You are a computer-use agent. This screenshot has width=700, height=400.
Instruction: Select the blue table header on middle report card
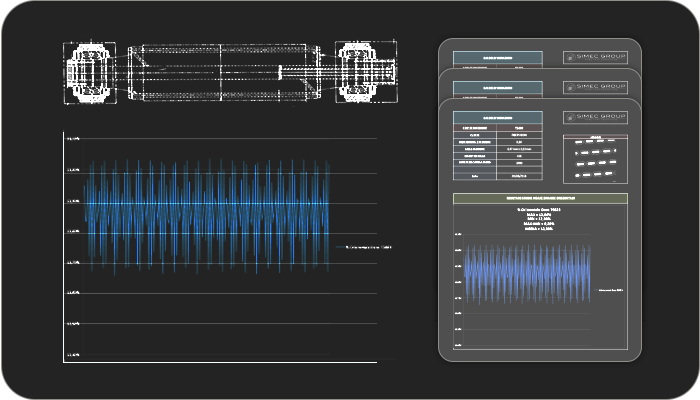tap(498, 88)
